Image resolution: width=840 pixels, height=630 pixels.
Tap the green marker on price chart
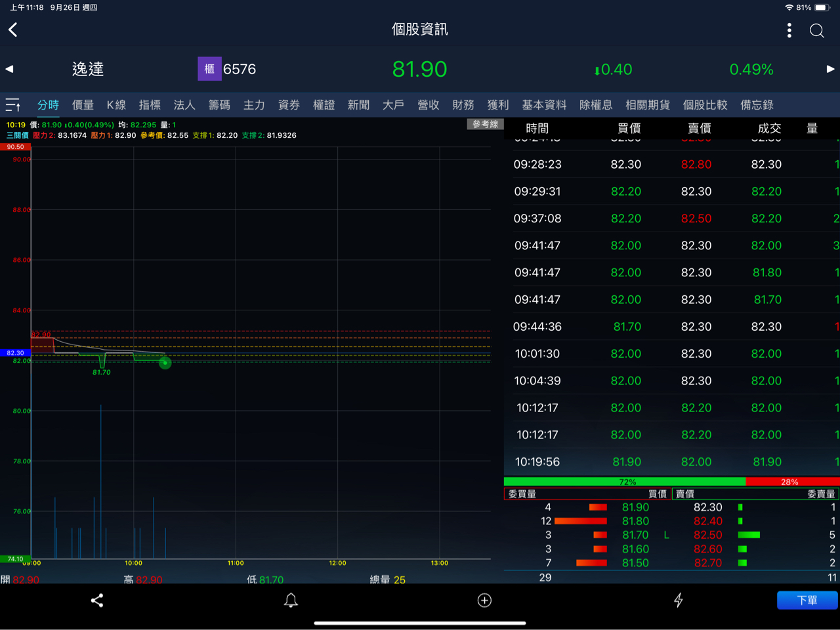pyautogui.click(x=165, y=363)
